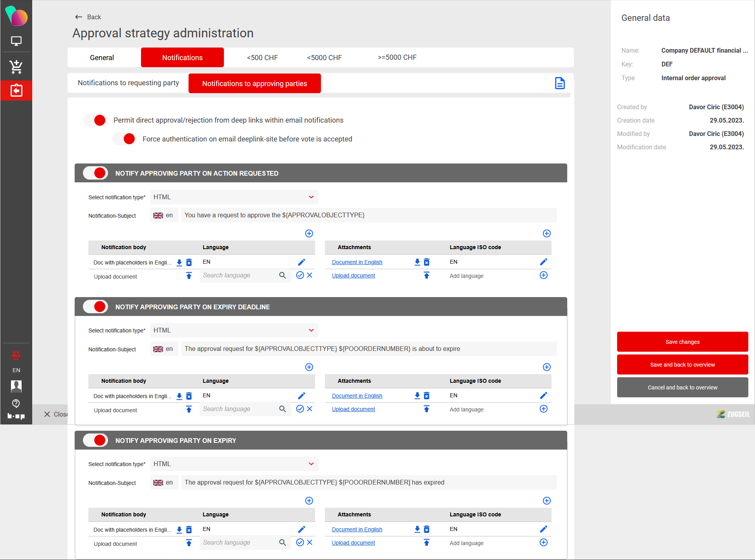This screenshot has width=755, height=560.
Task: Click Save and back to overview
Action: pos(682,365)
